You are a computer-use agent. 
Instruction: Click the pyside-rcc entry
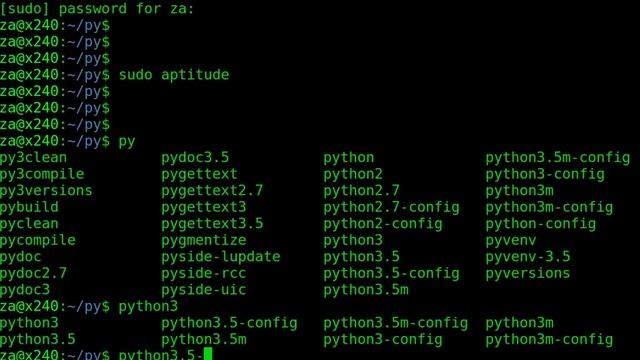[204, 273]
